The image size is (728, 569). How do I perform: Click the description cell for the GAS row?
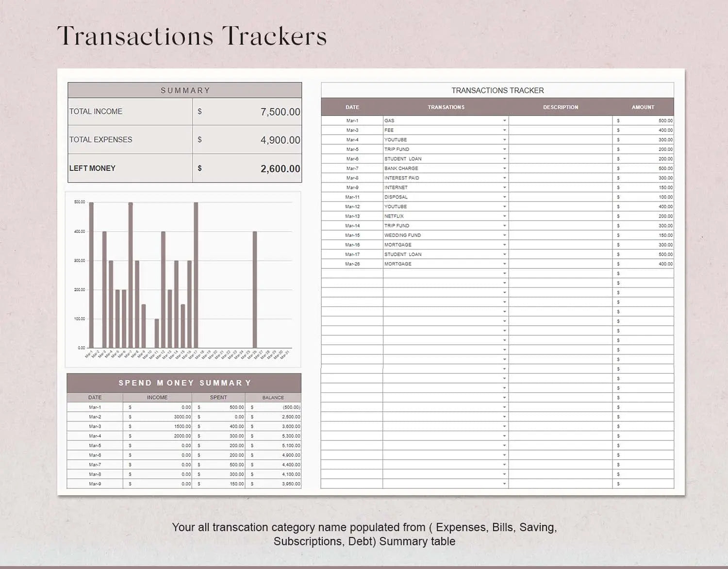pyautogui.click(x=561, y=120)
